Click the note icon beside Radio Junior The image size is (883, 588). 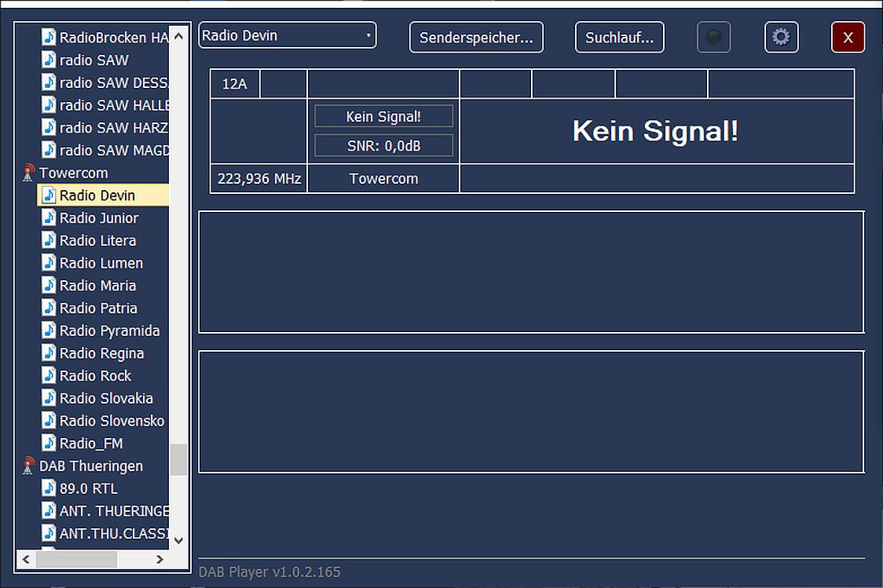(x=49, y=217)
